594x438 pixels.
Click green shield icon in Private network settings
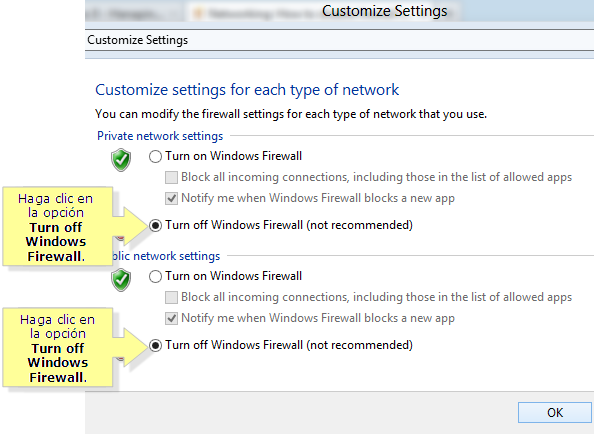(121, 160)
